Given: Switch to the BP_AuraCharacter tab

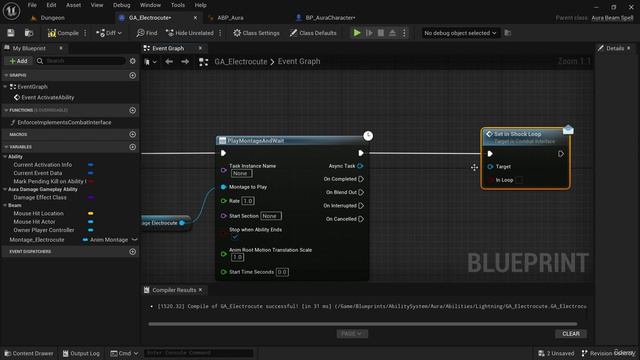Looking at the screenshot, I should pyautogui.click(x=330, y=18).
